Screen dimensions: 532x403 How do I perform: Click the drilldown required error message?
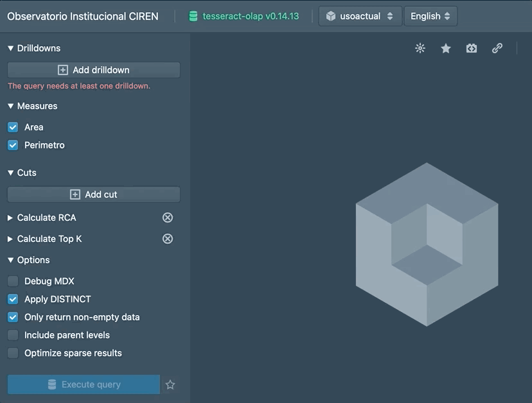coord(79,86)
